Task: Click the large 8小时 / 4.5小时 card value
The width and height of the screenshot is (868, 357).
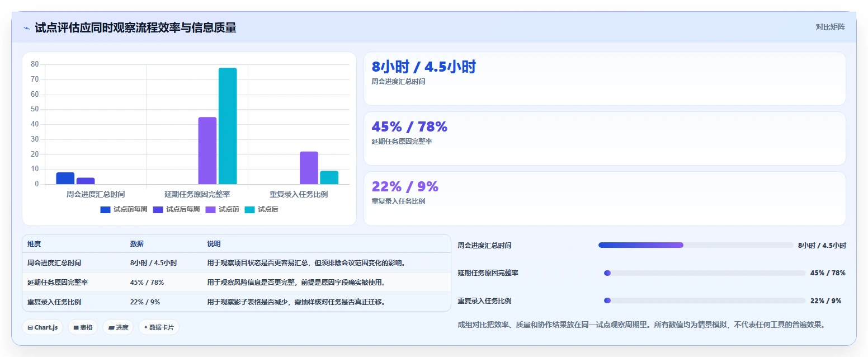Action: click(424, 67)
